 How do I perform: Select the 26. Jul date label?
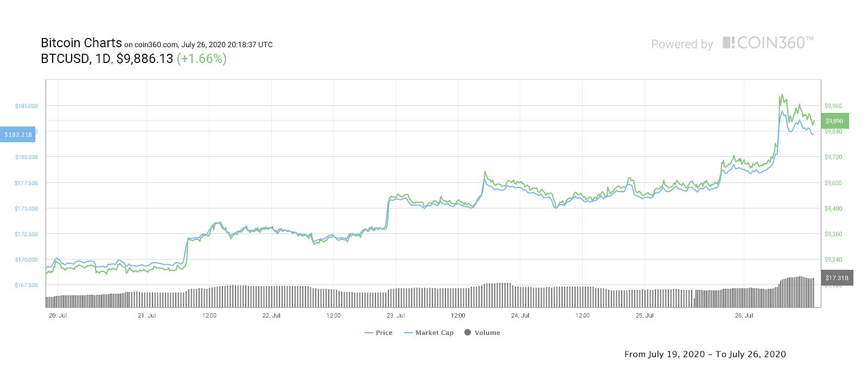[744, 315]
